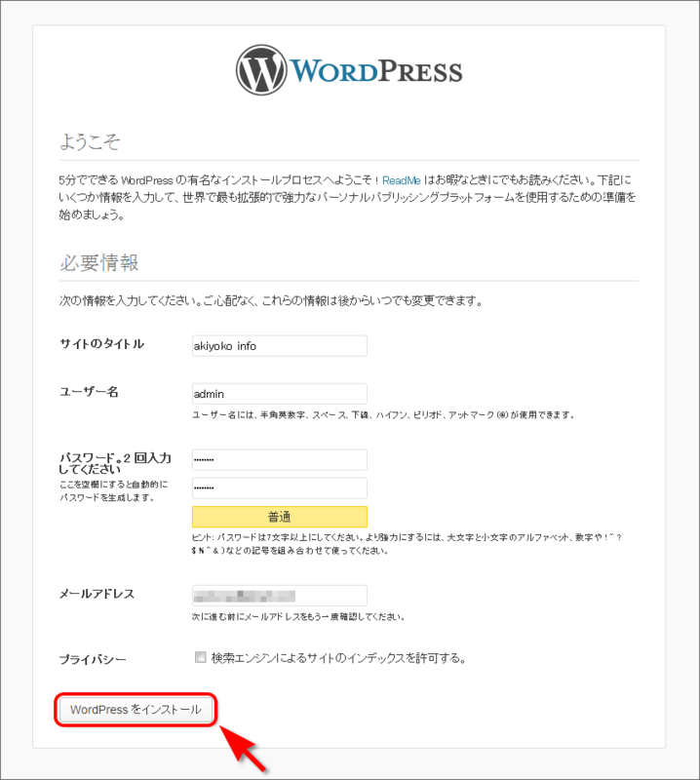Click the WordPress logo at top
Image resolution: width=700 pixels, height=780 pixels.
[x=349, y=70]
